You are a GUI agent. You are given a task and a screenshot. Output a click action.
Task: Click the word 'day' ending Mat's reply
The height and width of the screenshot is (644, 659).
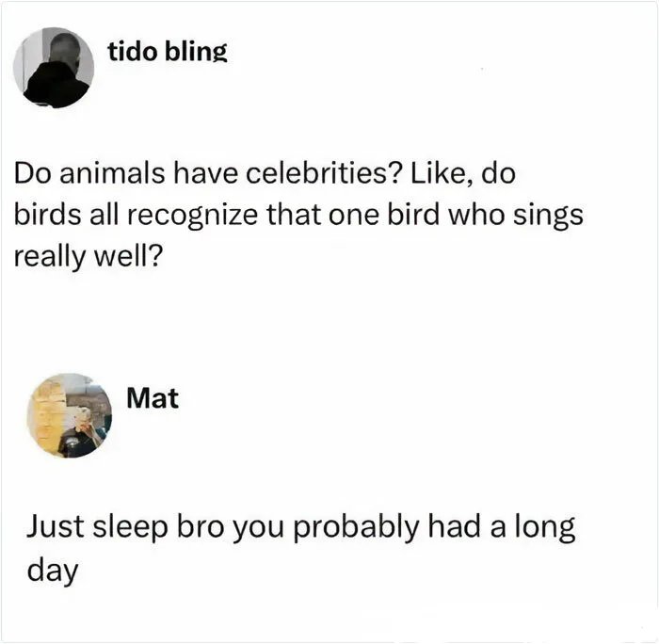click(x=53, y=571)
